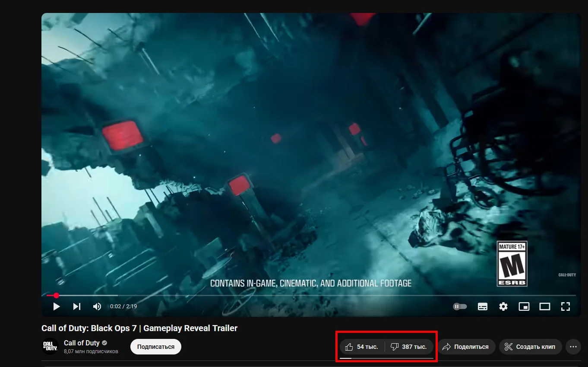The width and height of the screenshot is (588, 367).
Task: Dislike the video with the thumbs-down icon
Action: tap(409, 347)
